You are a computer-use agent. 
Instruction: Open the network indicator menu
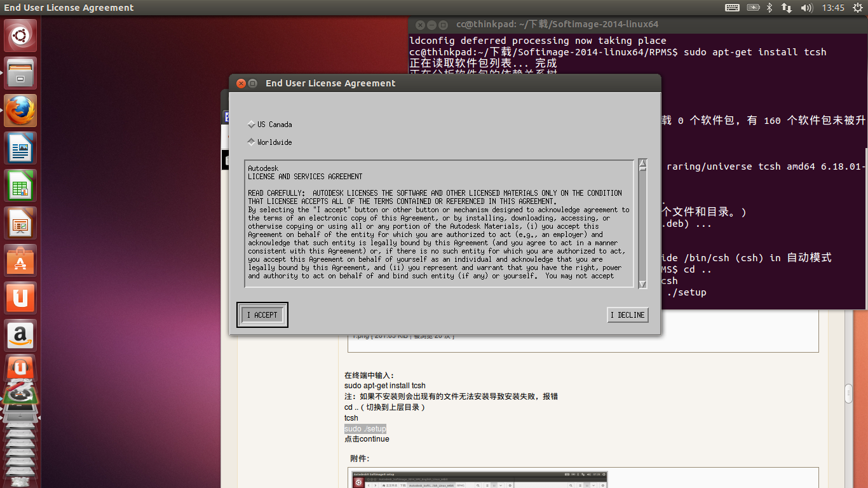click(x=787, y=8)
